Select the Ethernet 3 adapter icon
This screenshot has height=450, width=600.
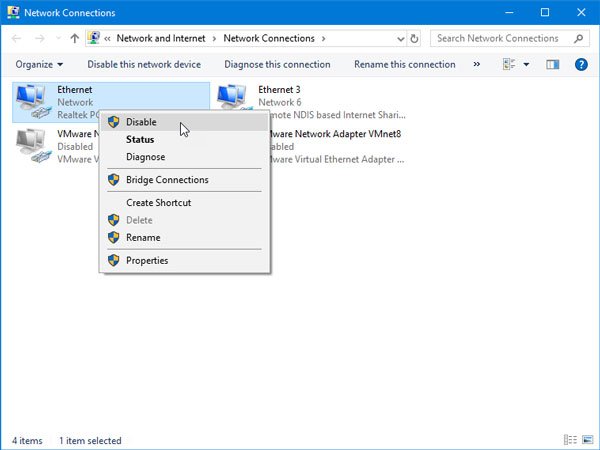pyautogui.click(x=233, y=98)
